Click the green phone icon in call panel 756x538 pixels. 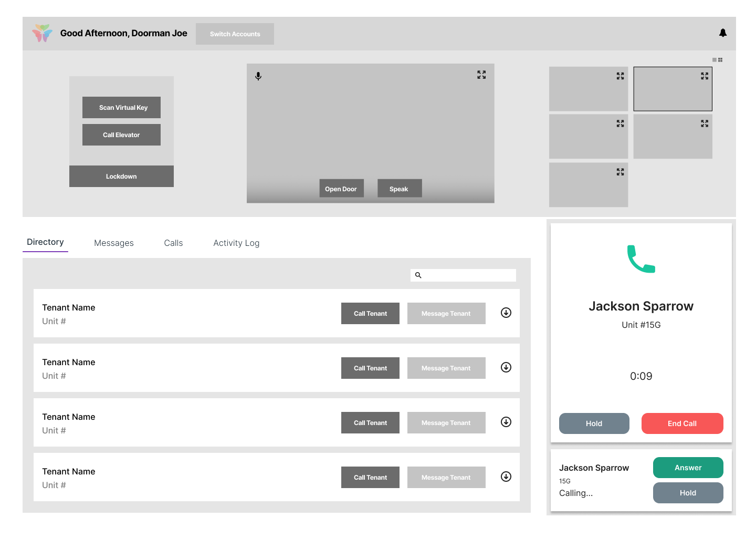click(x=641, y=259)
